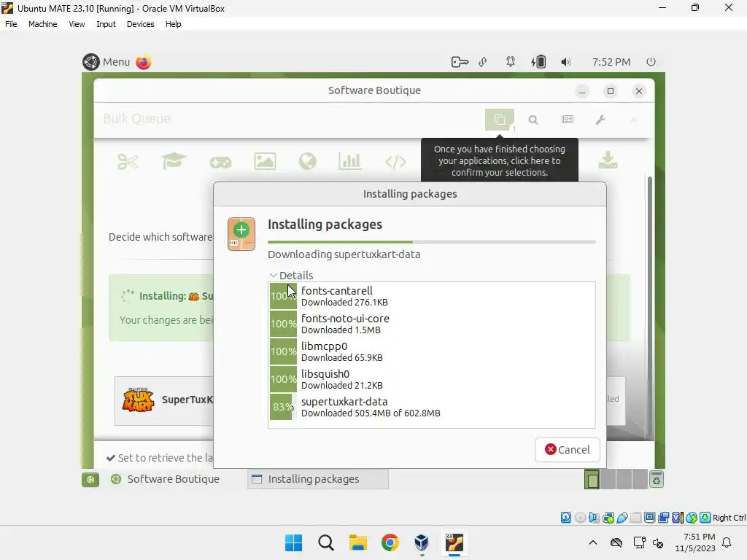Open the wrench preferences icon
This screenshot has width=747, height=560.
600,120
